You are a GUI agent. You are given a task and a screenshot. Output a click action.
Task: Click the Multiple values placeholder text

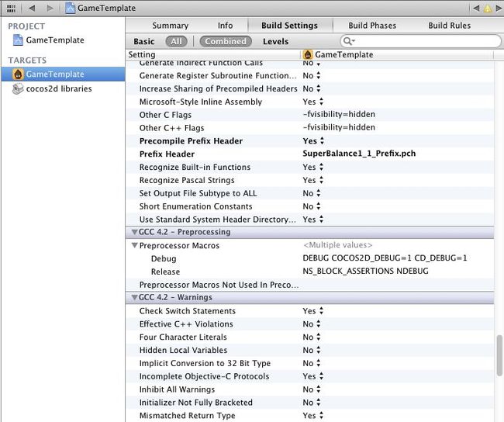click(338, 245)
